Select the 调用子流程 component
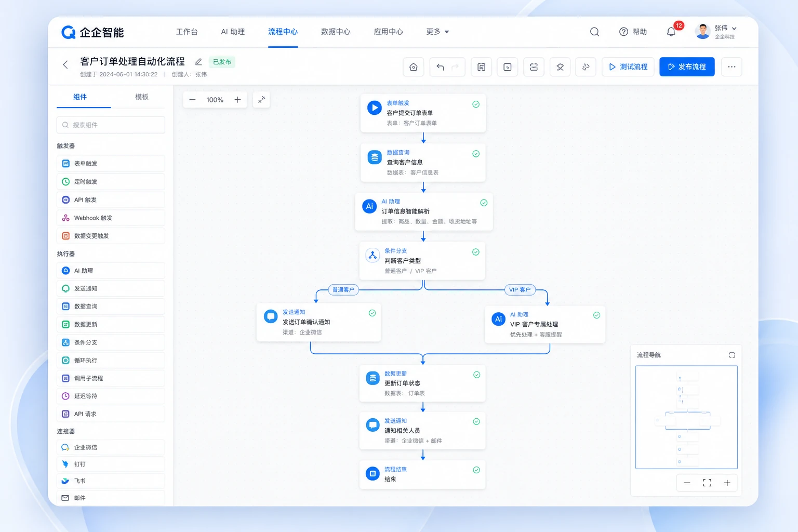Image resolution: width=798 pixels, height=532 pixels. tap(111, 378)
